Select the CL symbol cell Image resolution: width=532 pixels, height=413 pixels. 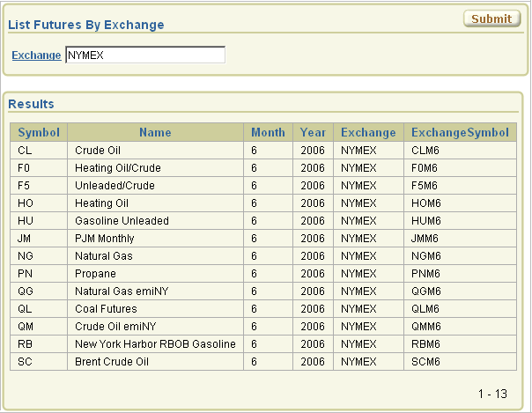coord(39,151)
